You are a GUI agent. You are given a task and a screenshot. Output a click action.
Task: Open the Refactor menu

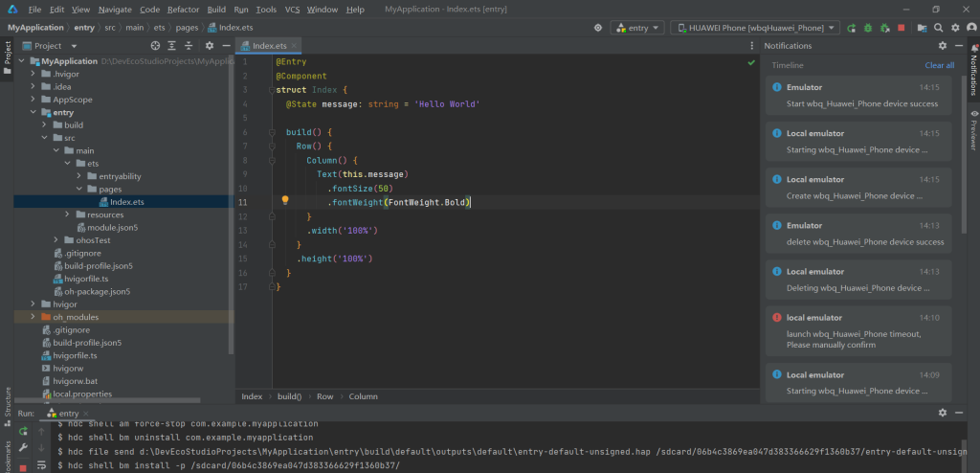[x=183, y=9]
